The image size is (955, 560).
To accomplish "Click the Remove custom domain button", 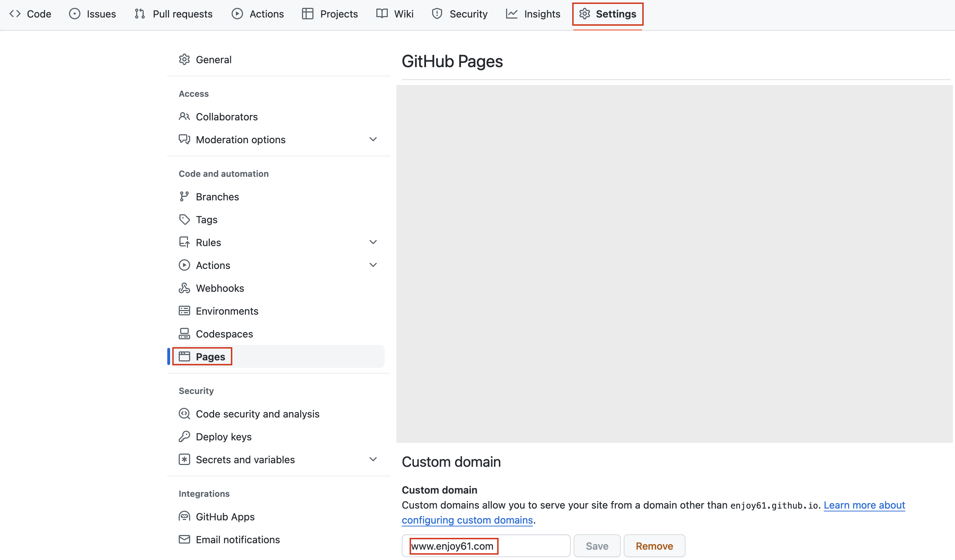I will 654,546.
